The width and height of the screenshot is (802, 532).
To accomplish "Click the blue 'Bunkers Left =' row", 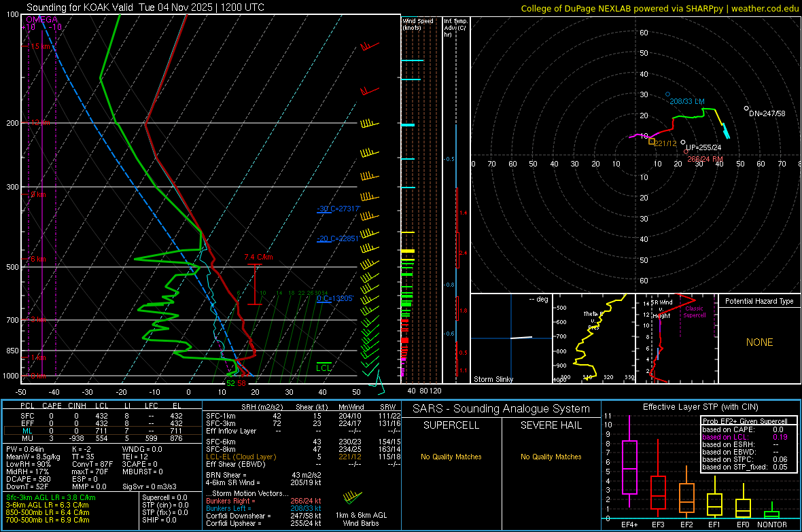I will click(x=264, y=508).
